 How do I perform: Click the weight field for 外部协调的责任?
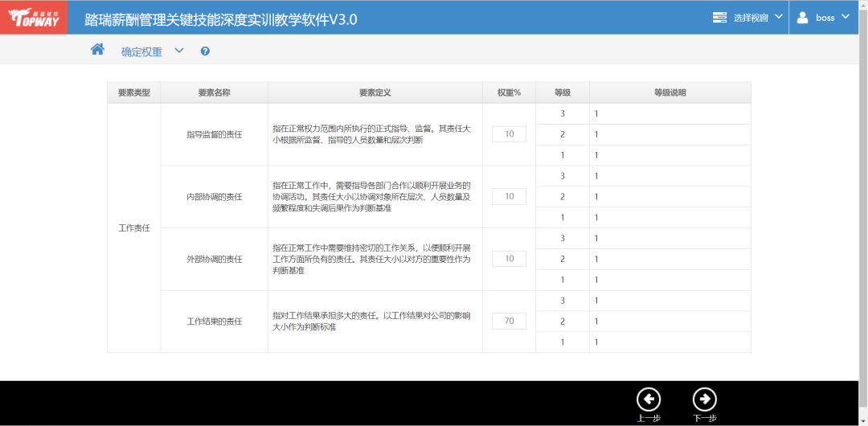click(x=509, y=259)
